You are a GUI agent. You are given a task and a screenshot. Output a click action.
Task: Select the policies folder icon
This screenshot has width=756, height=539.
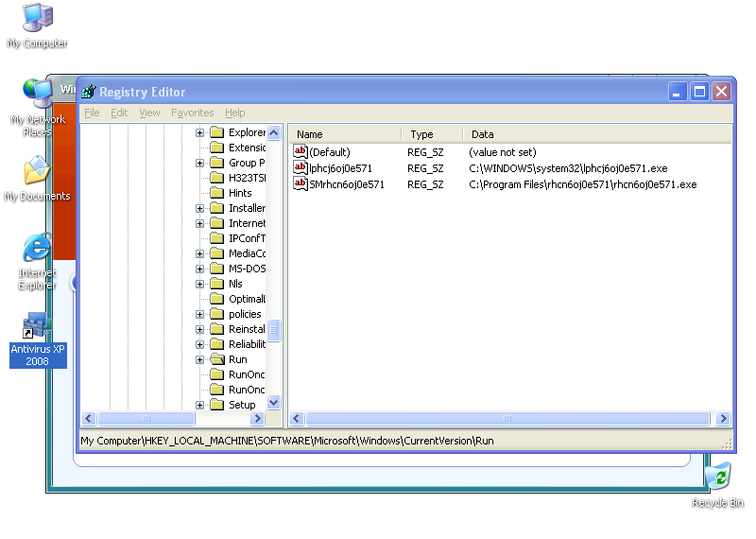[217, 314]
